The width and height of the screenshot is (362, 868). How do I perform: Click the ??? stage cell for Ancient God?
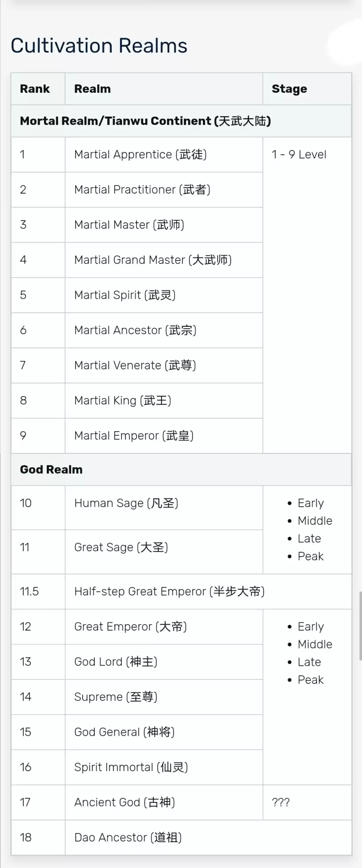point(281,802)
